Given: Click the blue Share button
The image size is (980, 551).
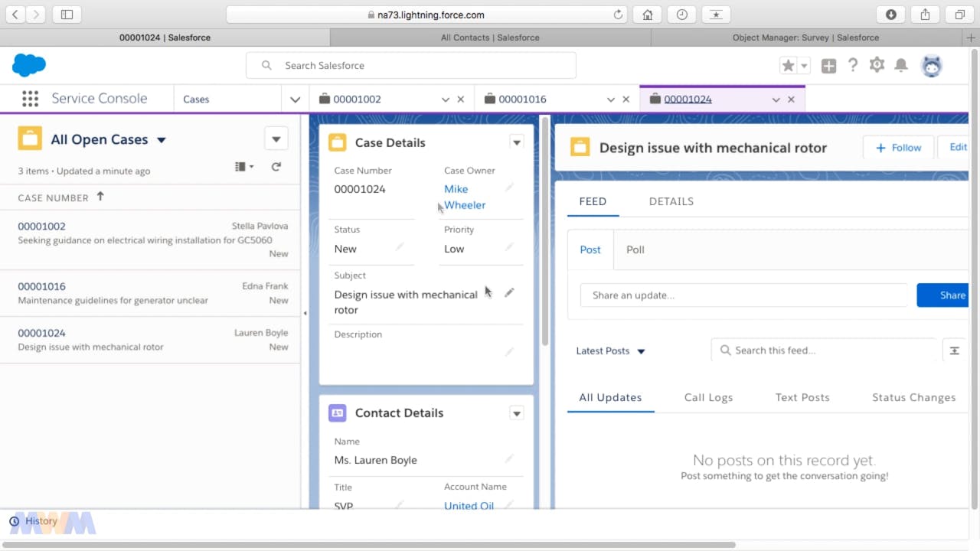Looking at the screenshot, I should pyautogui.click(x=943, y=295).
